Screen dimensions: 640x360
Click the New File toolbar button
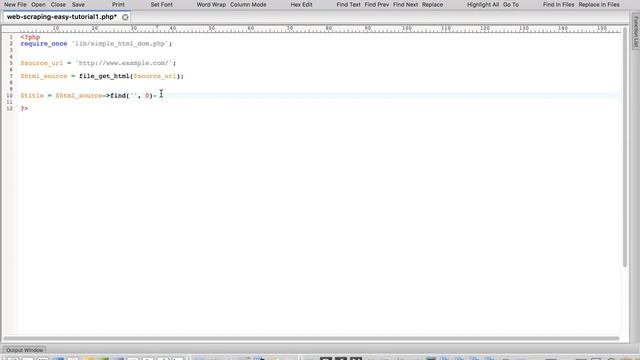point(16,4)
